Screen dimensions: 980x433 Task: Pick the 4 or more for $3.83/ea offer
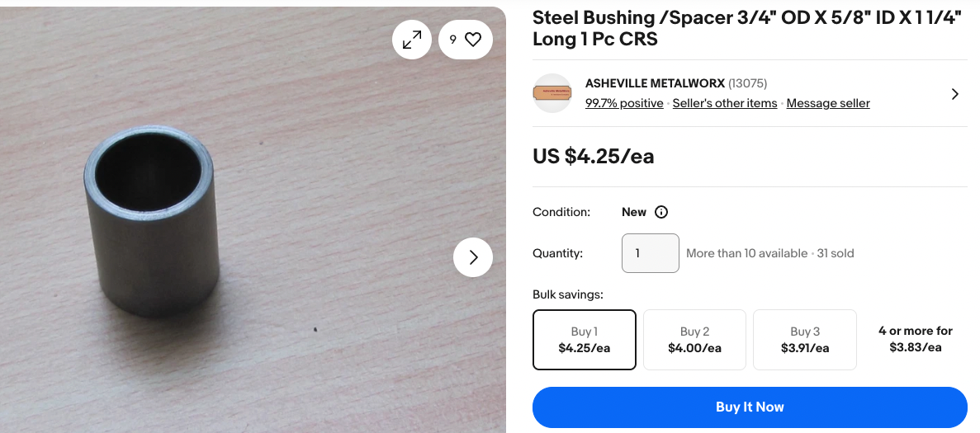click(915, 339)
